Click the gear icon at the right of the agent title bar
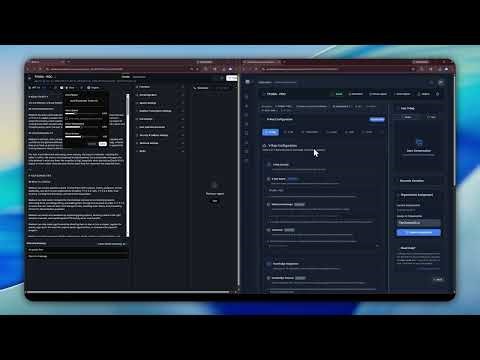480x360 pixels. pyautogui.click(x=438, y=94)
